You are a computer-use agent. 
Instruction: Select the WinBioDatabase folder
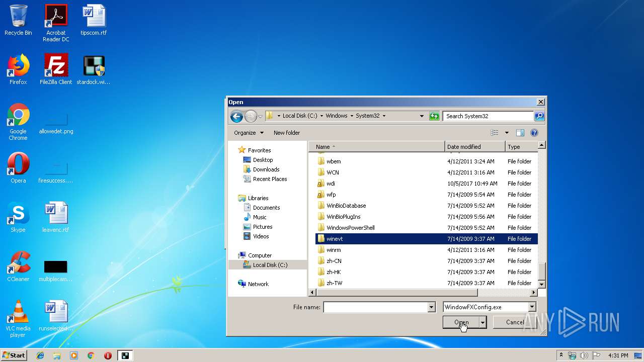[427, 206]
